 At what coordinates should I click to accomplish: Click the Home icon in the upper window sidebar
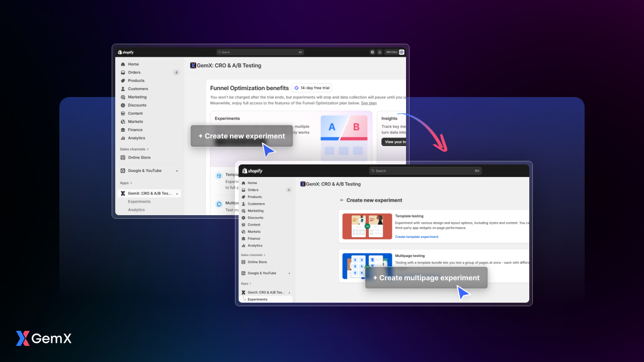tap(123, 64)
